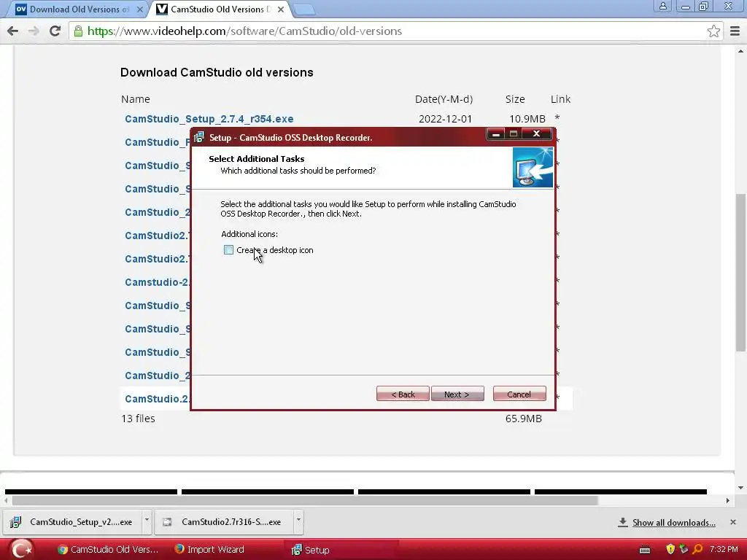Click the 7:32 PM system clock
Screen dimensions: 747x560
click(x=724, y=550)
